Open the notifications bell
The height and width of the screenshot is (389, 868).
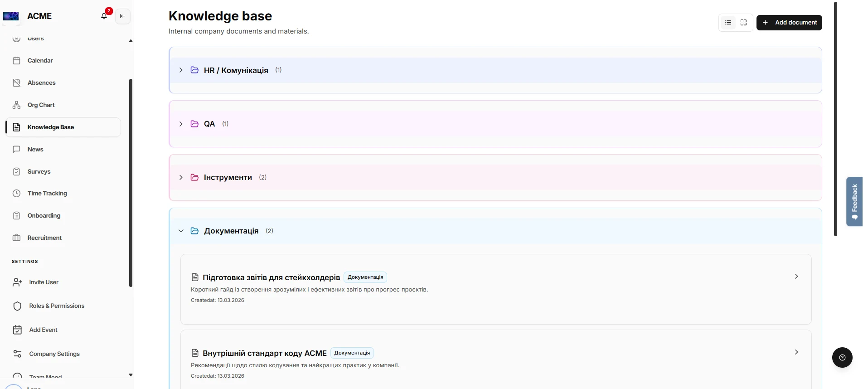pyautogui.click(x=104, y=16)
